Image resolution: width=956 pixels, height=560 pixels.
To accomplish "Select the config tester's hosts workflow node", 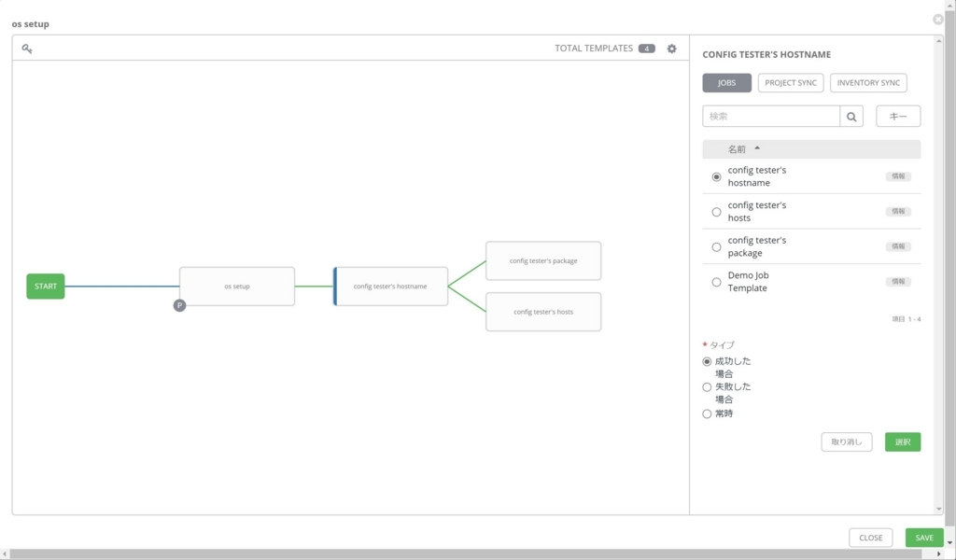I will pos(543,312).
